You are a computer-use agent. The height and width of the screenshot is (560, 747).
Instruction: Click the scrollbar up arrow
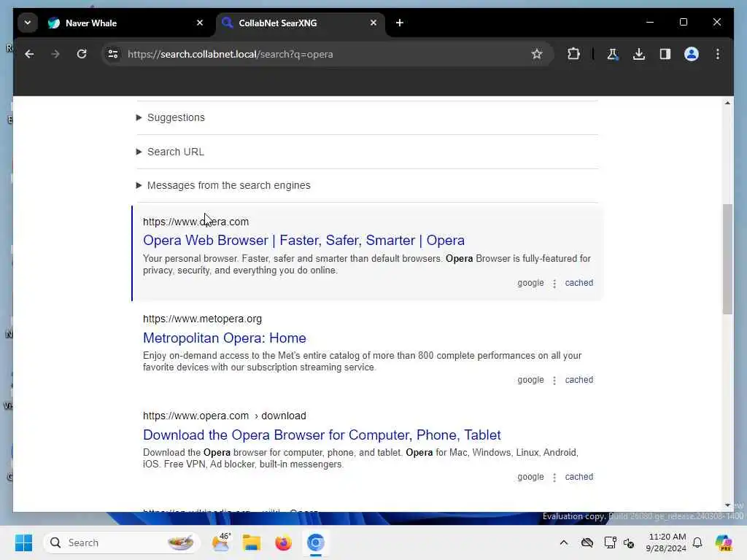click(727, 103)
